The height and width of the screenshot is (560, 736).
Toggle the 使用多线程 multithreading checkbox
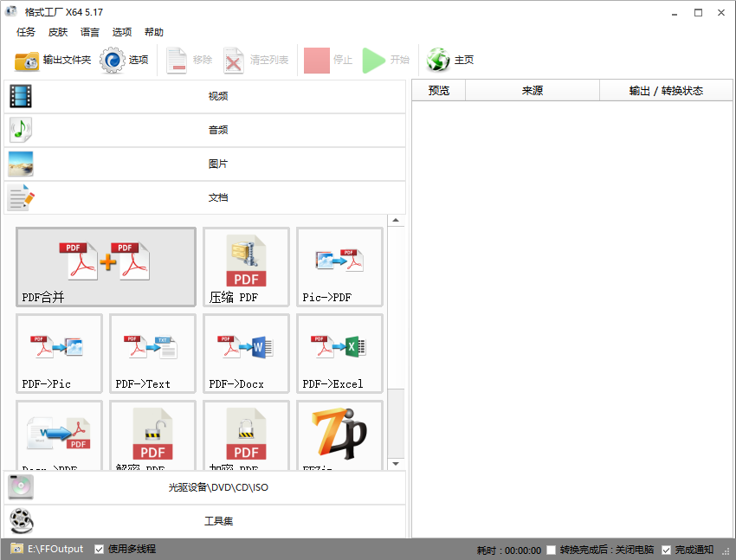coord(100,549)
